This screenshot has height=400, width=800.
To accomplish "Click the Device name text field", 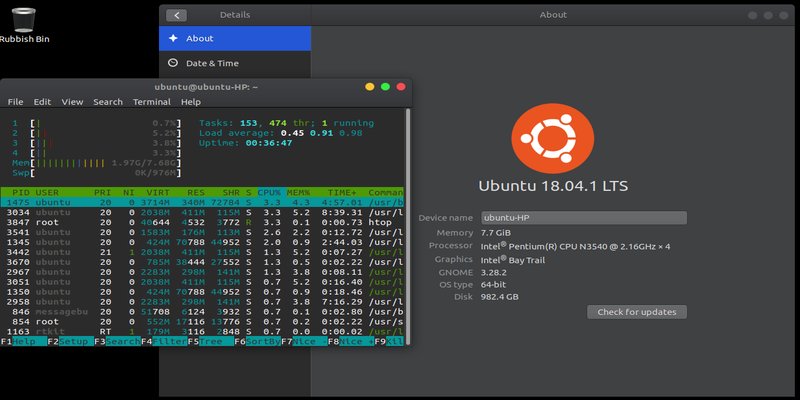I will tap(583, 217).
